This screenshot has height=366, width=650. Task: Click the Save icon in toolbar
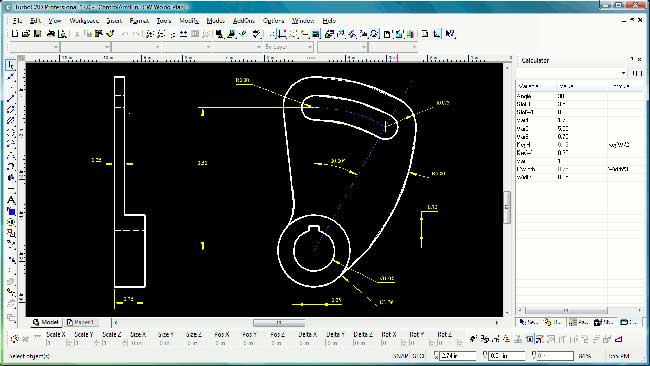point(37,34)
